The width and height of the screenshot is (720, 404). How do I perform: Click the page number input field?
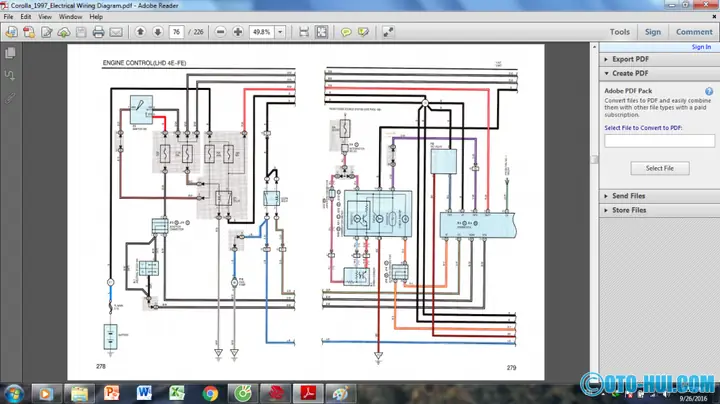click(176, 32)
